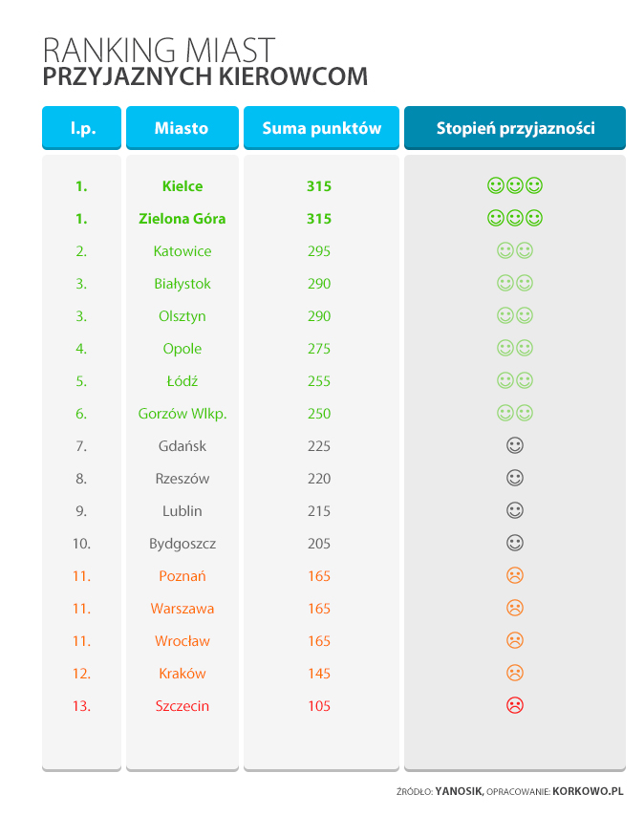The width and height of the screenshot is (644, 816).
Task: Open the KORKOWO.PL link
Action: pyautogui.click(x=588, y=791)
